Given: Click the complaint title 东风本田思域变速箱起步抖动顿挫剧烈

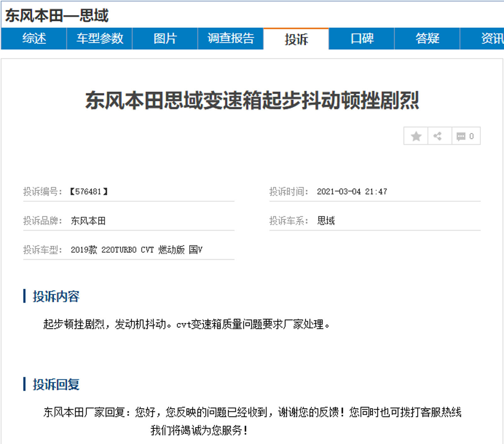Looking at the screenshot, I should (252, 100).
